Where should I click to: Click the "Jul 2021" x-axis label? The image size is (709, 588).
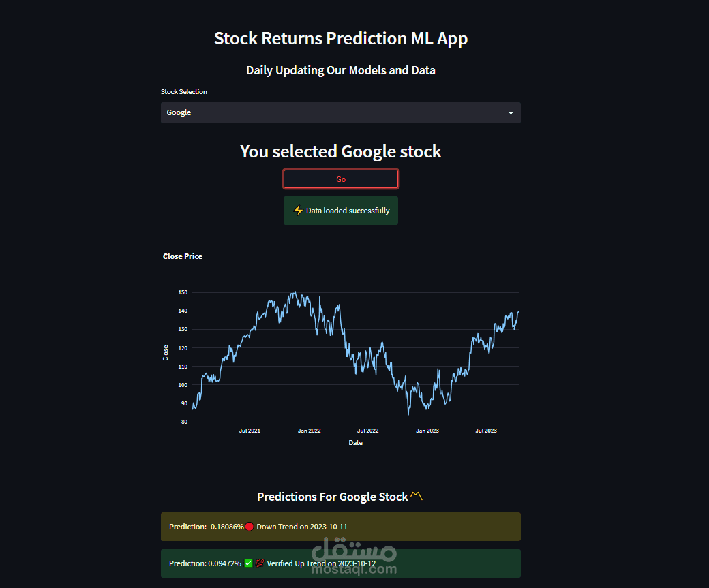click(x=250, y=431)
